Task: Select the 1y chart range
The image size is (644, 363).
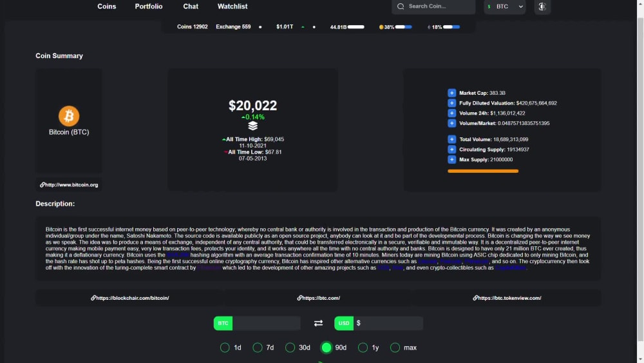Action: pos(363,348)
